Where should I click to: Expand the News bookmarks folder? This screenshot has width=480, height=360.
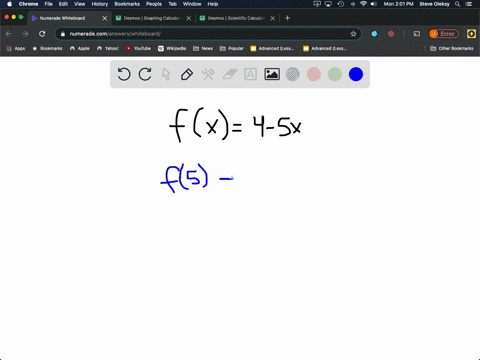pyautogui.click(x=203, y=48)
